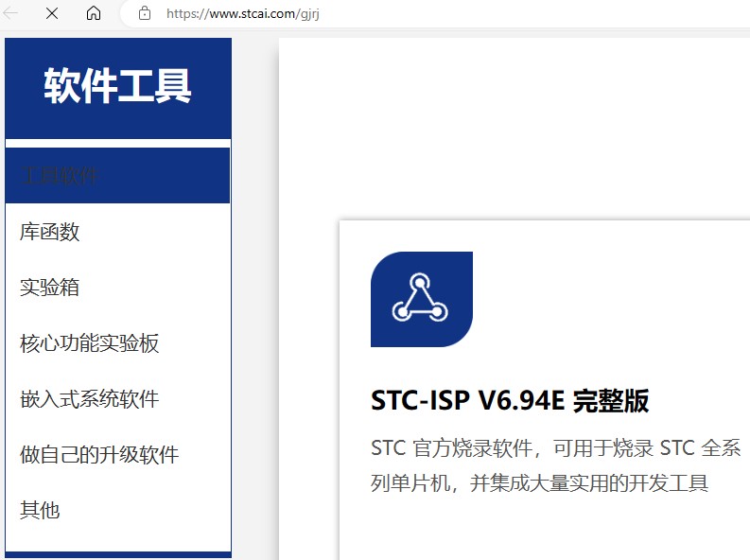Click the STC-ISP blue triangle network icon
This screenshot has height=560, width=750.
tap(422, 299)
